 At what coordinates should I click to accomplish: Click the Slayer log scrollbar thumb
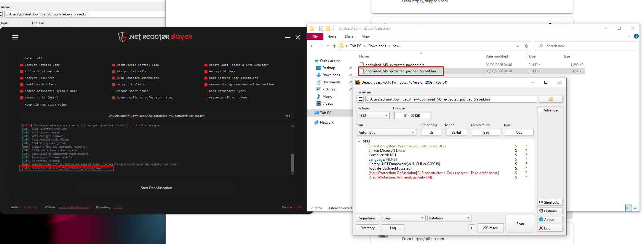coord(293,162)
